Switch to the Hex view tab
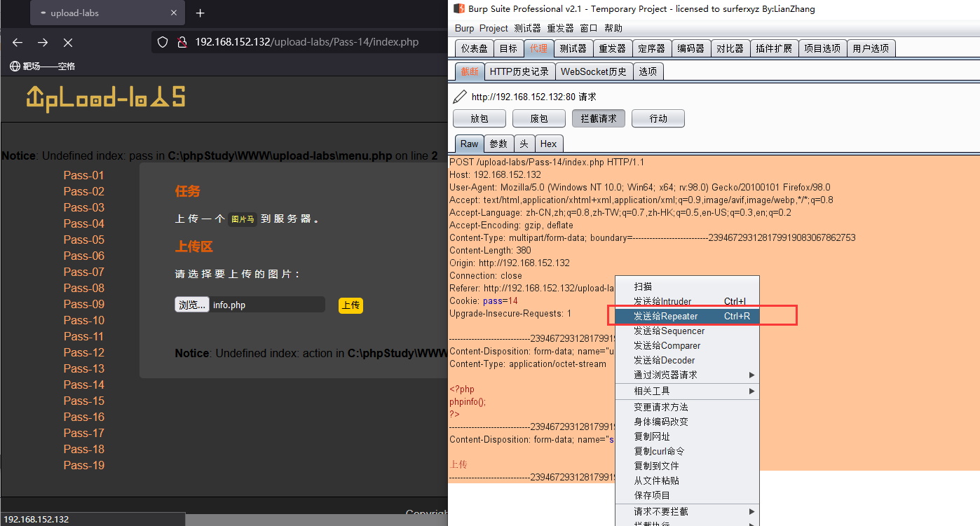Viewport: 980px width, 526px height. click(549, 144)
